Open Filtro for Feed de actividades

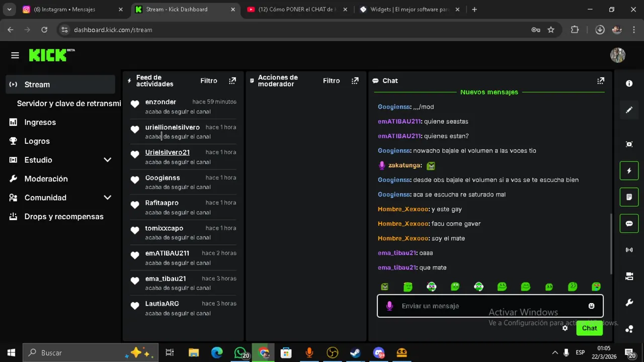point(209,80)
